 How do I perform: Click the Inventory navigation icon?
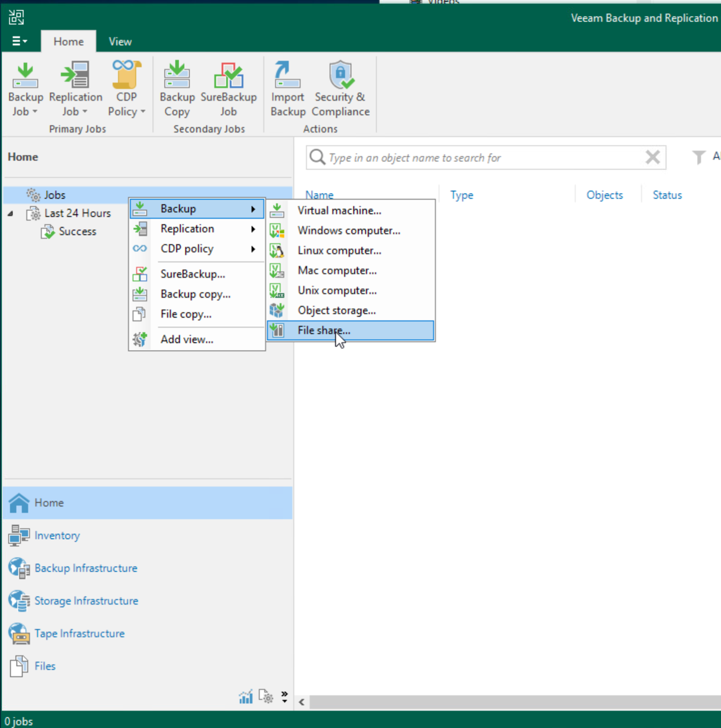pyautogui.click(x=19, y=536)
